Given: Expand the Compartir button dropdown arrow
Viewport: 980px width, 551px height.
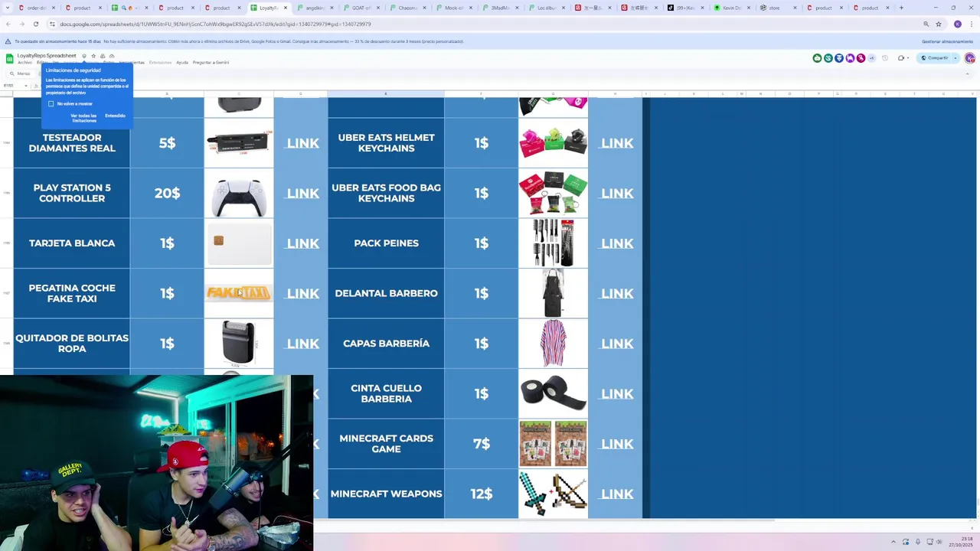Looking at the screenshot, I should click(955, 58).
